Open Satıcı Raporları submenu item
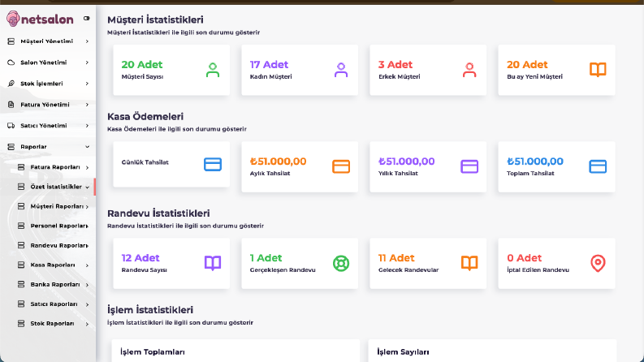This screenshot has width=644, height=362. coord(54,304)
